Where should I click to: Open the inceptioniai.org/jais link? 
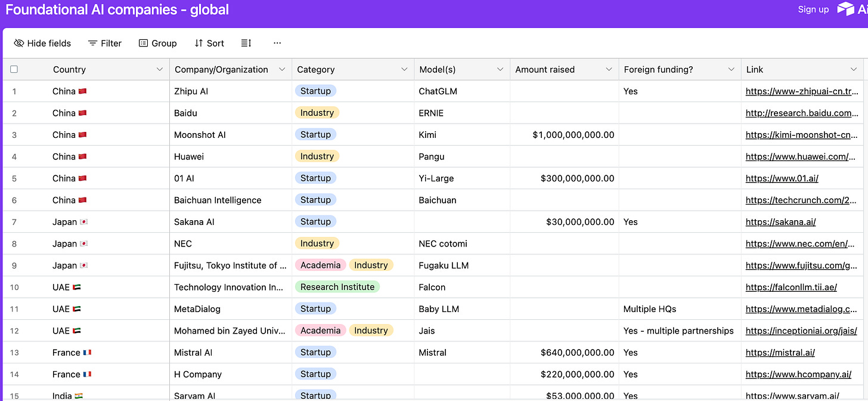(x=801, y=331)
